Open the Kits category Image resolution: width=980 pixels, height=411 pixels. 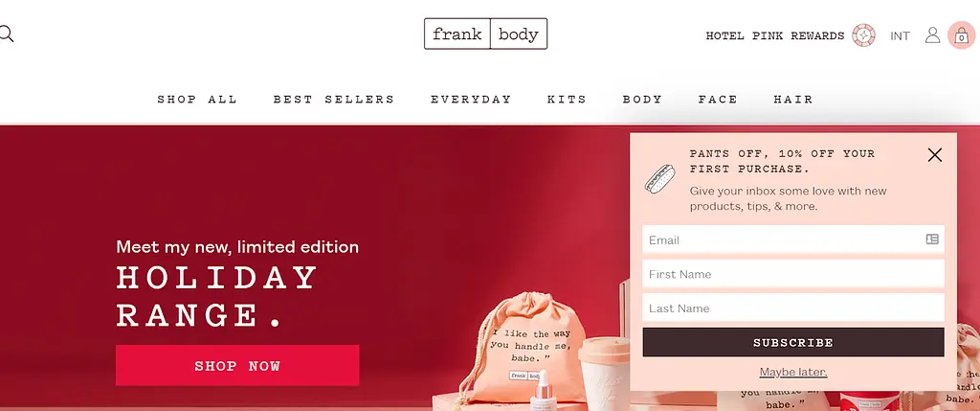point(567,100)
